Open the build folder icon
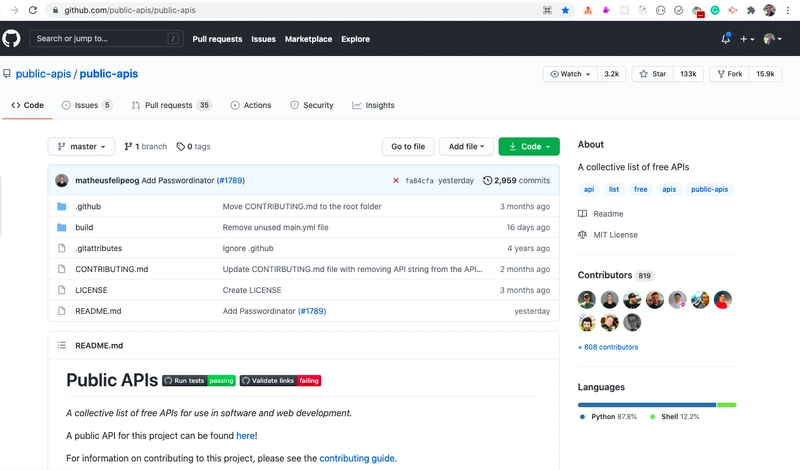Viewport: 800px width, 470px height. (x=62, y=228)
